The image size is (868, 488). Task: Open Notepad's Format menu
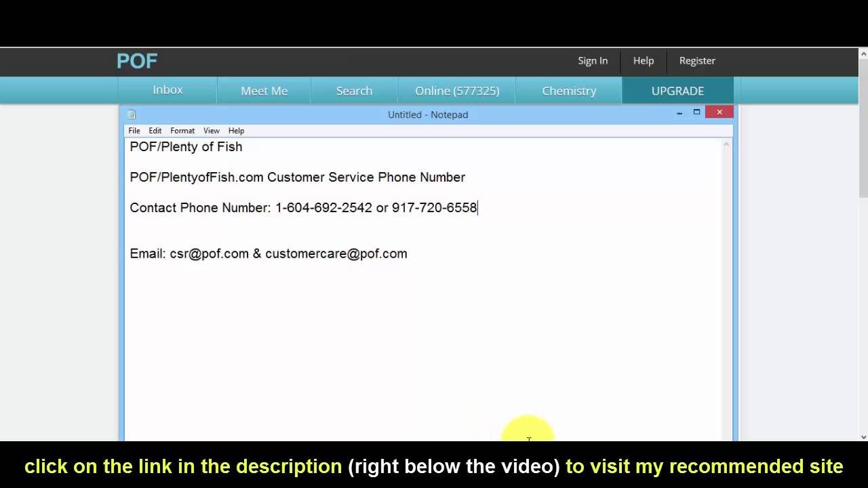coord(182,131)
